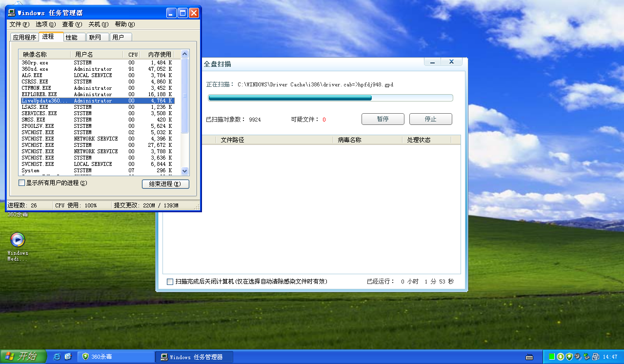The image size is (624, 364).
Task: Click the green download arrow tray icon
Action: pyautogui.click(x=561, y=357)
